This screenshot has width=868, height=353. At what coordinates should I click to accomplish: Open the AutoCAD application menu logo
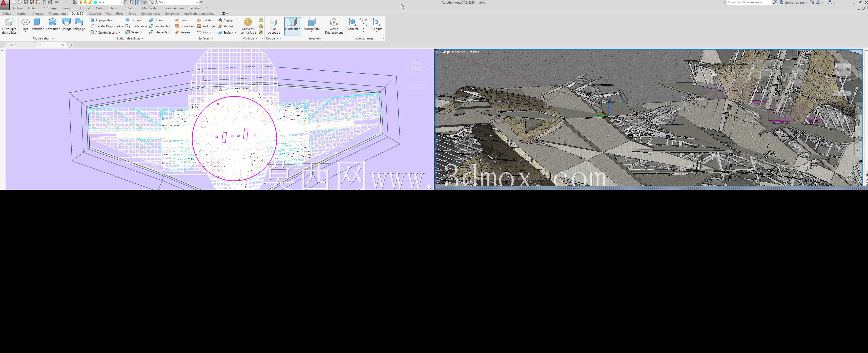click(x=4, y=5)
